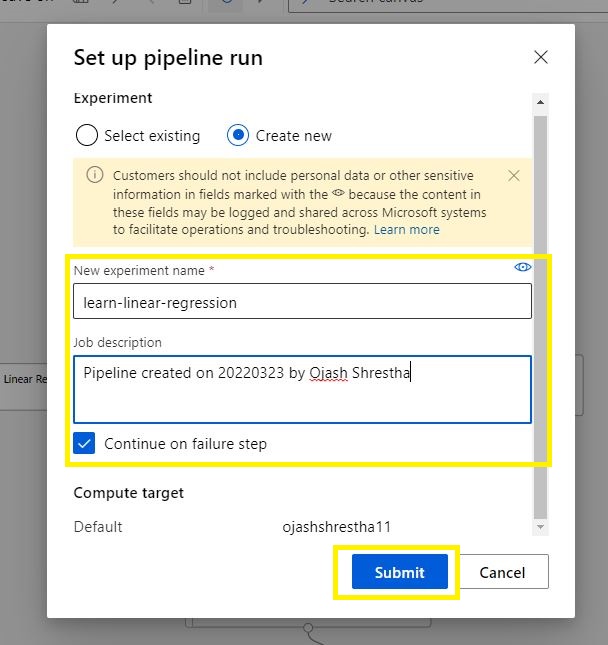Open the Learn more link

[x=406, y=229]
